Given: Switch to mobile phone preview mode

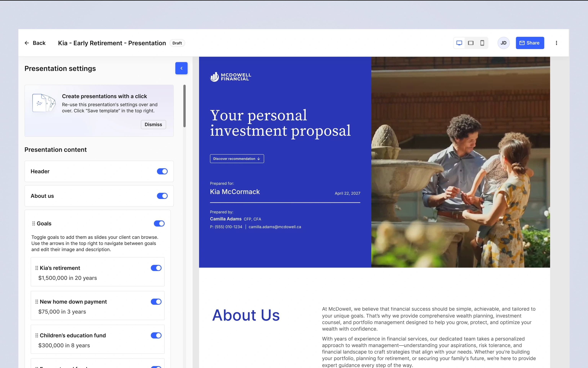Looking at the screenshot, I should (x=482, y=43).
